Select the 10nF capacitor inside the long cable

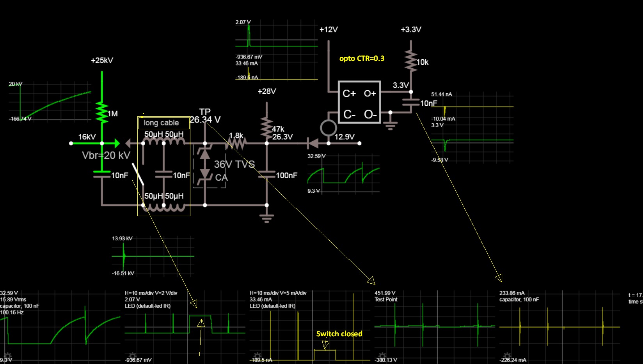point(164,174)
